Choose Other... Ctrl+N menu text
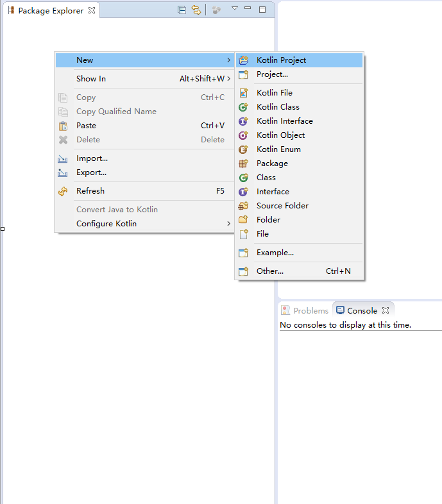The image size is (442, 504). 303,271
